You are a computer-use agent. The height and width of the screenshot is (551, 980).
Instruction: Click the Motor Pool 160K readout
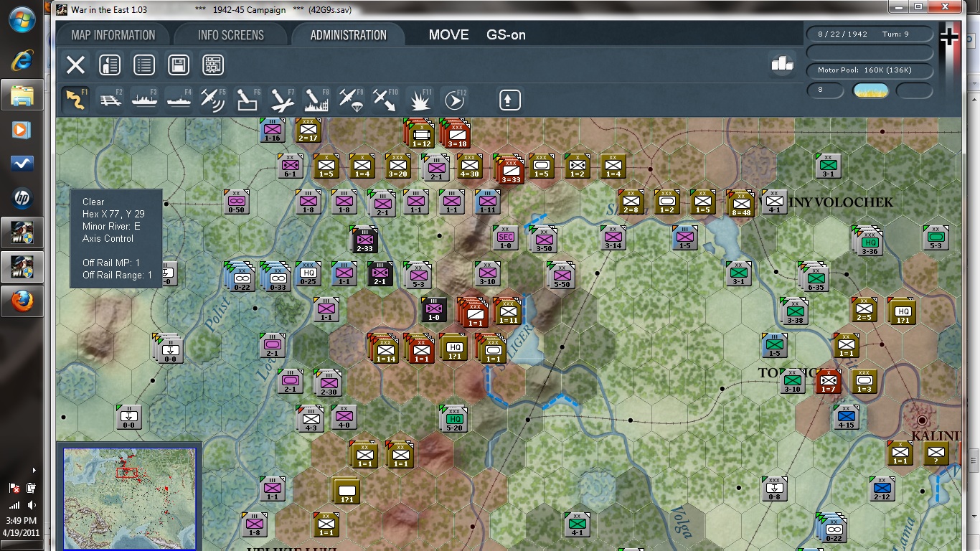[x=870, y=70]
